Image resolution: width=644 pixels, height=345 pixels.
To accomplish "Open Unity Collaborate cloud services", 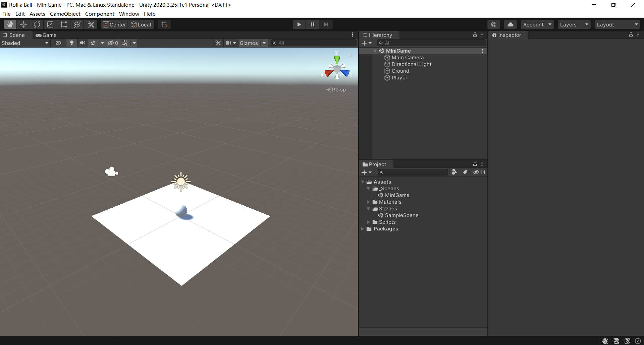I will tap(510, 24).
